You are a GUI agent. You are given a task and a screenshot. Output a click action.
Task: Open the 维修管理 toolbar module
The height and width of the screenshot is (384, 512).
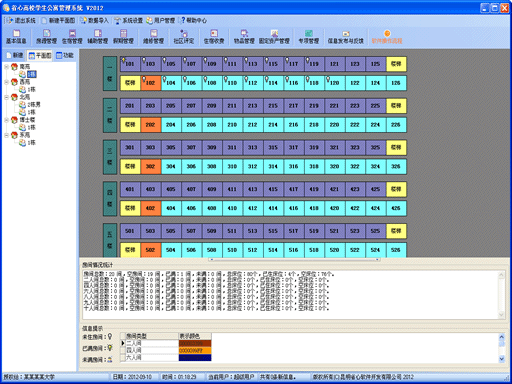point(153,37)
